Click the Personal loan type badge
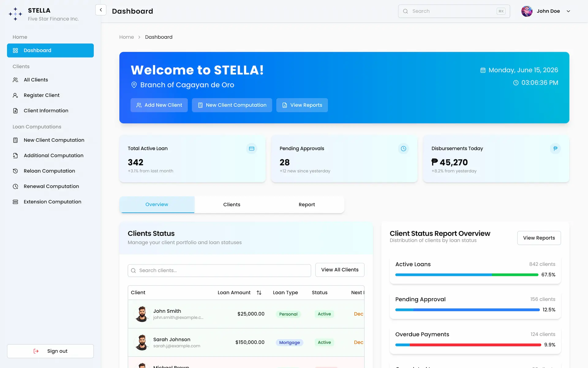This screenshot has height=368, width=588. click(x=288, y=314)
